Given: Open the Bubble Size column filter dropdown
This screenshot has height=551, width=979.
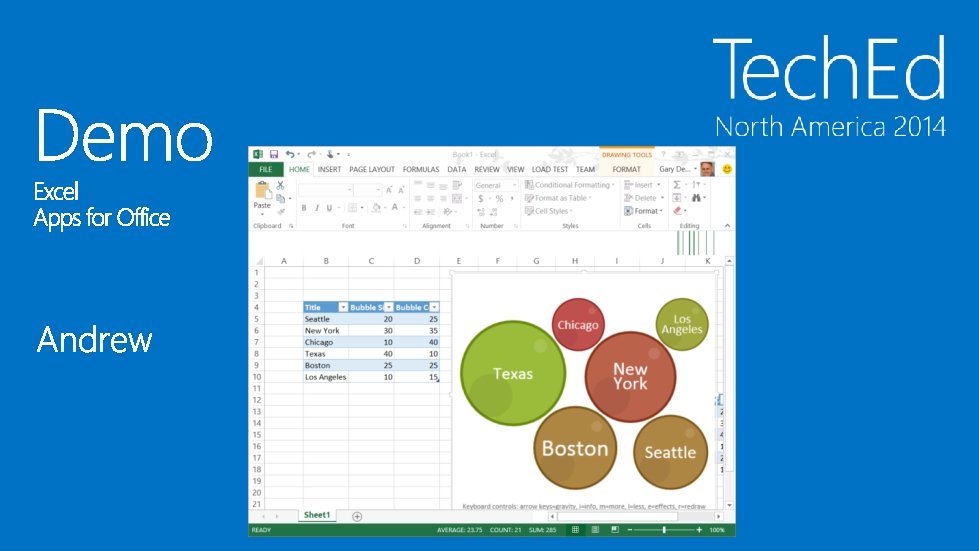Looking at the screenshot, I should click(x=388, y=307).
